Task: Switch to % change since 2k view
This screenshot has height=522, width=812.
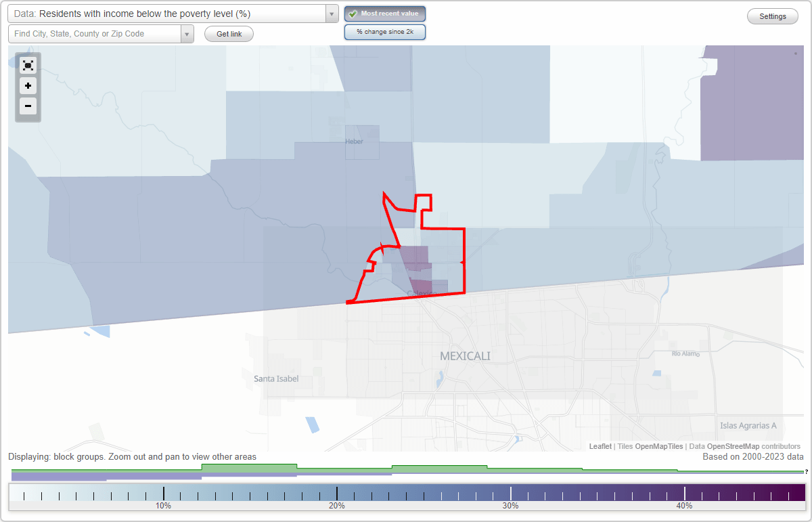Action: pyautogui.click(x=384, y=31)
